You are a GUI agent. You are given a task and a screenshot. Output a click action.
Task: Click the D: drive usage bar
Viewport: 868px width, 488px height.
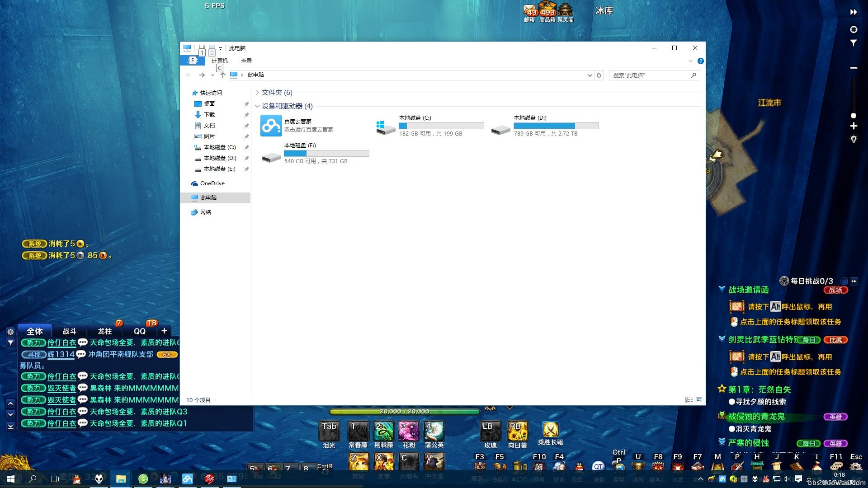click(556, 126)
